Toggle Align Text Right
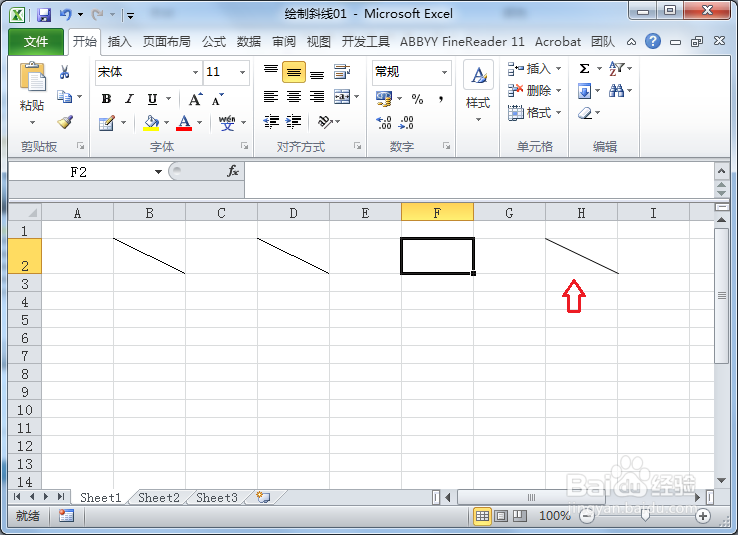The width and height of the screenshot is (738, 535). tap(317, 97)
